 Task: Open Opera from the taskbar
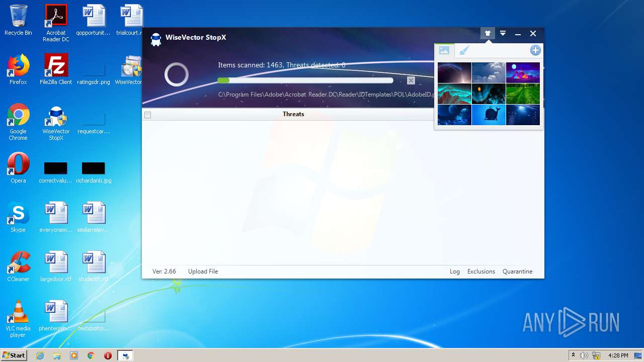[108, 355]
